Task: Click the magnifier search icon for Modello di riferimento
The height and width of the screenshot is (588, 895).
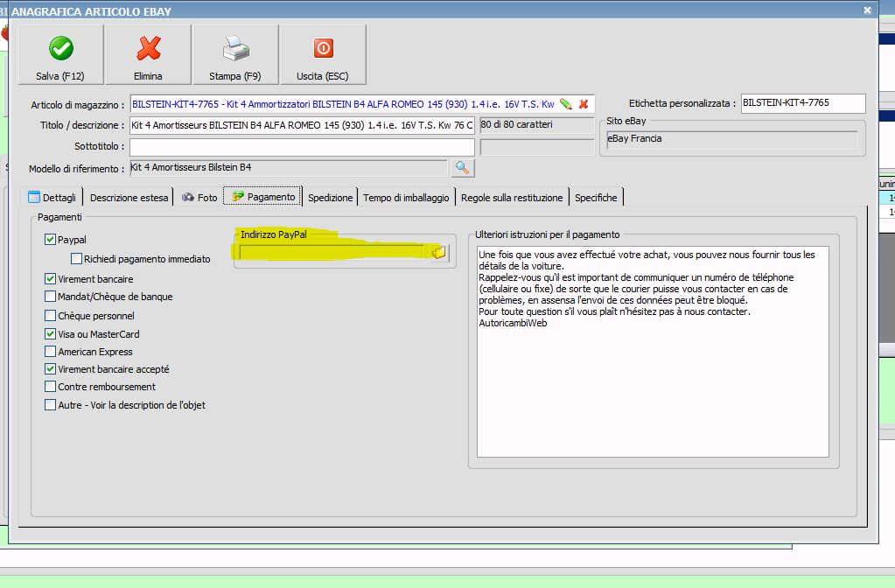Action: pos(462,168)
